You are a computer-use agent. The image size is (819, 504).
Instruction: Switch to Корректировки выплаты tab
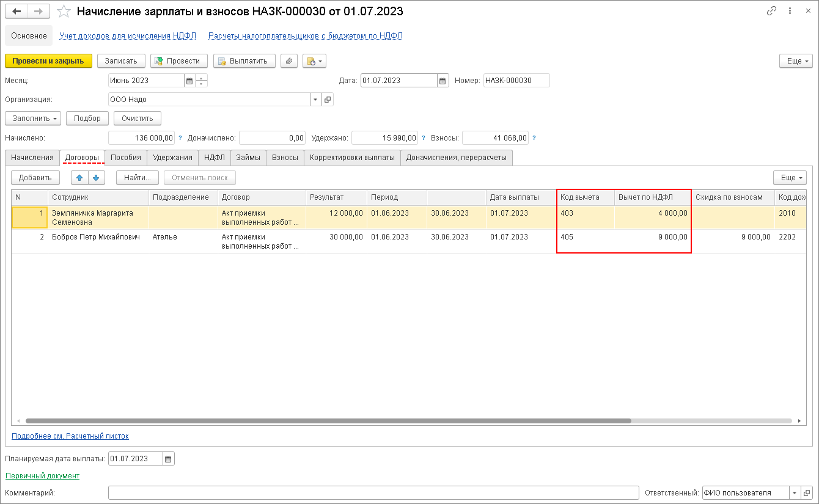[x=352, y=158]
